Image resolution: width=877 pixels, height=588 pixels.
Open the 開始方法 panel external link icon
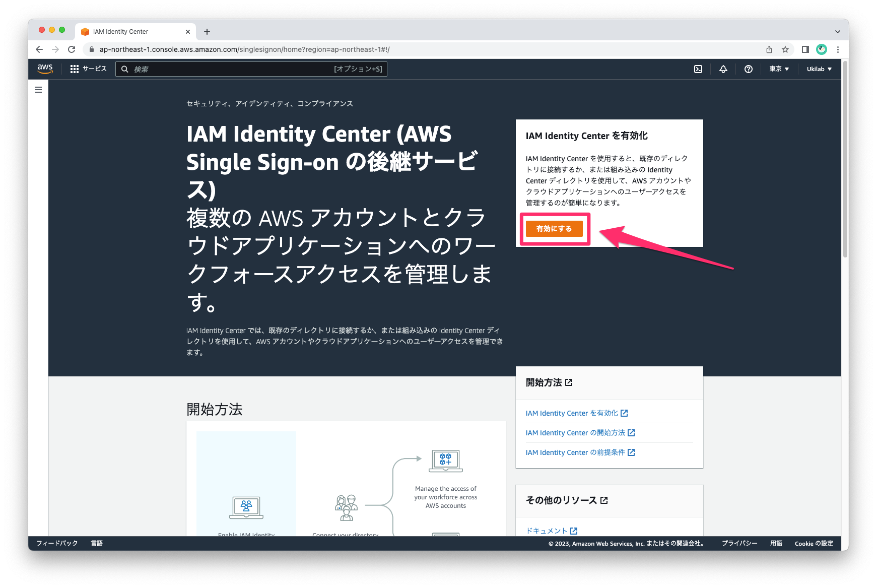569,382
